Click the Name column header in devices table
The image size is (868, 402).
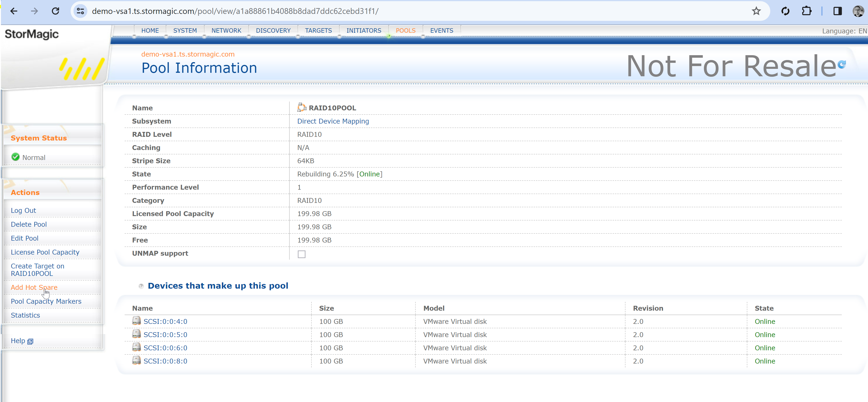coord(143,308)
